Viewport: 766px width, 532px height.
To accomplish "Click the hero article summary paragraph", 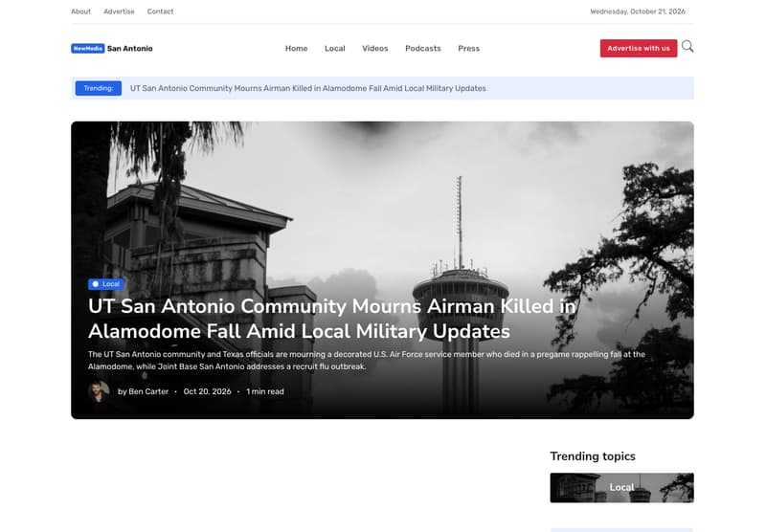I will 367,360.
